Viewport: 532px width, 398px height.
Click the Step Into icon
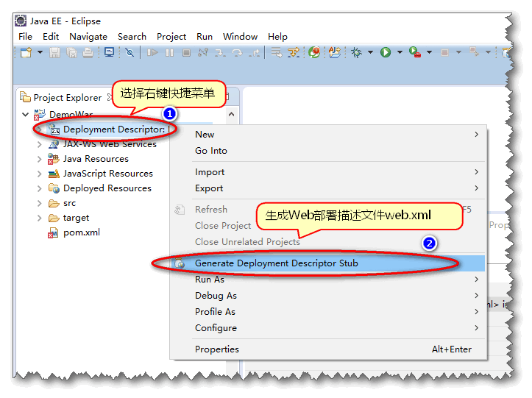pos(220,52)
